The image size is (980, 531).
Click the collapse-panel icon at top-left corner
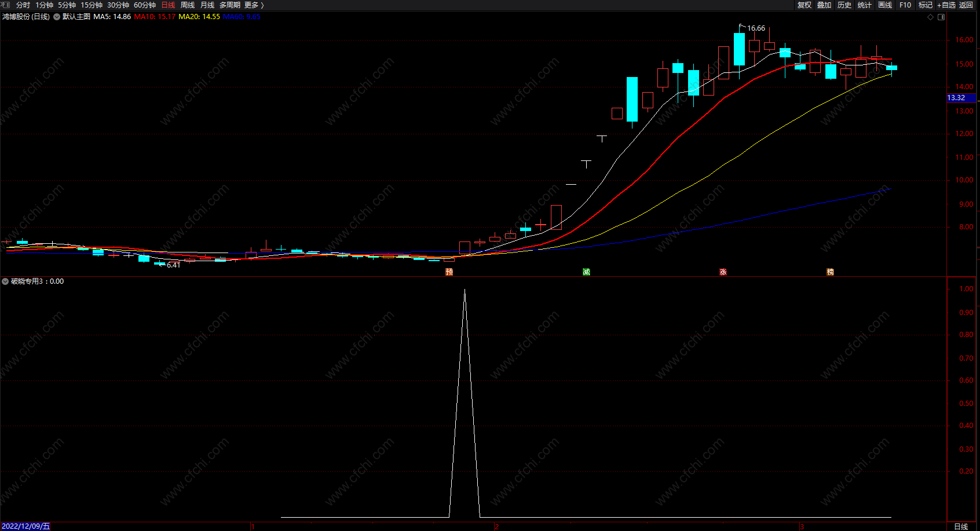tap(5, 5)
